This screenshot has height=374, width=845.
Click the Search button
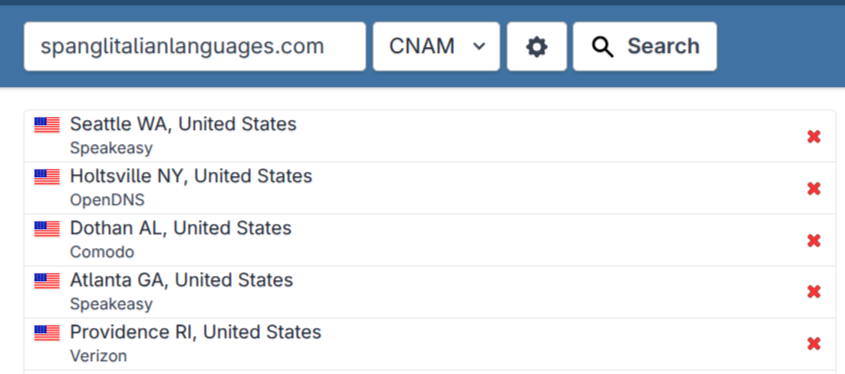pyautogui.click(x=645, y=46)
